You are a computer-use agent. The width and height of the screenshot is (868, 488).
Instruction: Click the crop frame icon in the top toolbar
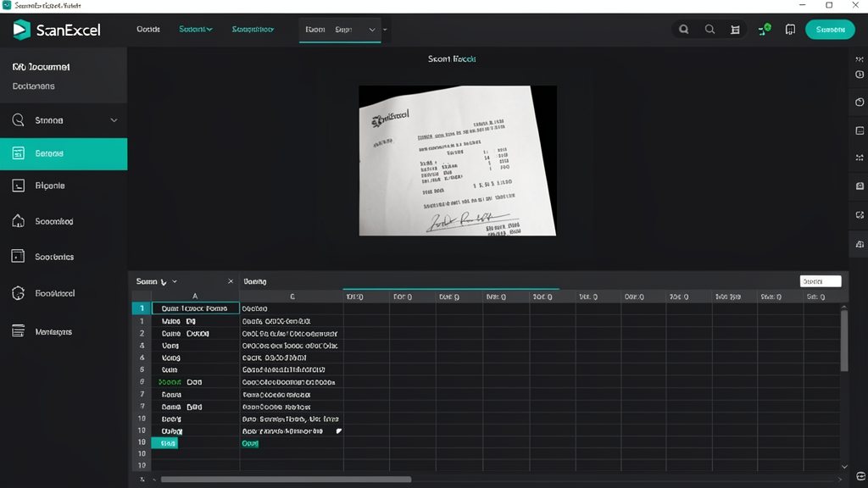[x=735, y=30]
